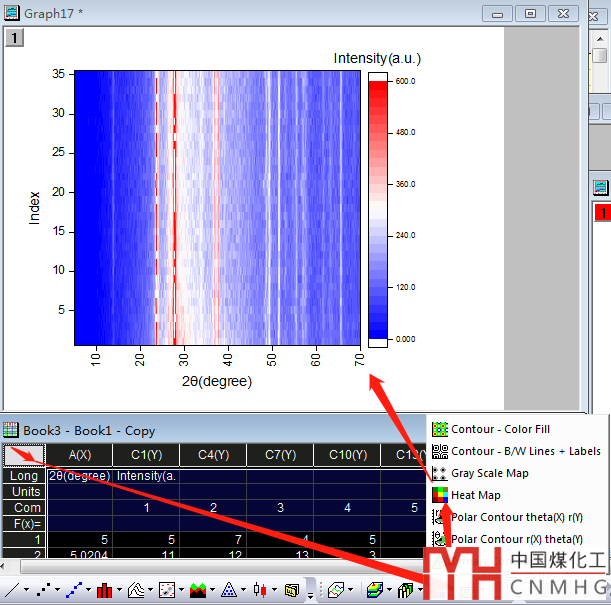Click the Stock candlestick plot icon

coord(260,590)
